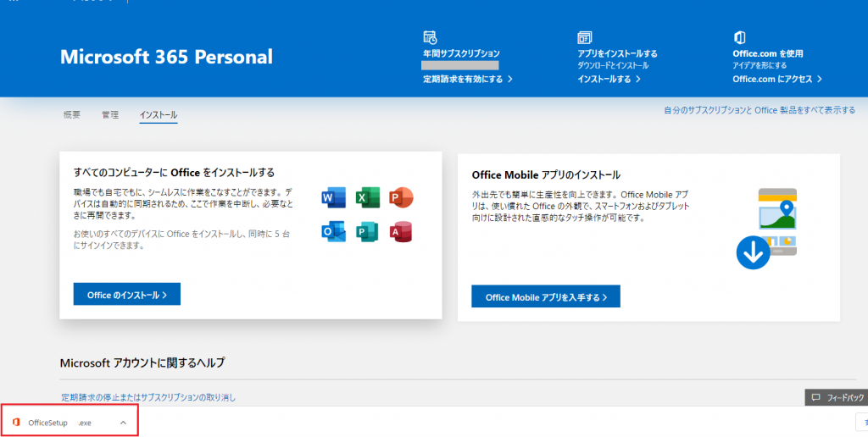Click ダウンロードとインストール subtitle text
868x437 pixels.
click(613, 65)
